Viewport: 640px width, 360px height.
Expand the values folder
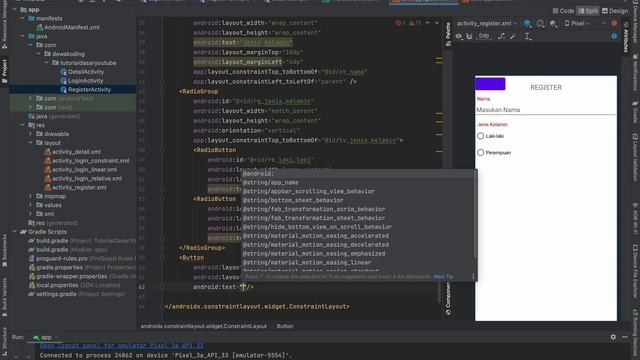pyautogui.click(x=31, y=205)
